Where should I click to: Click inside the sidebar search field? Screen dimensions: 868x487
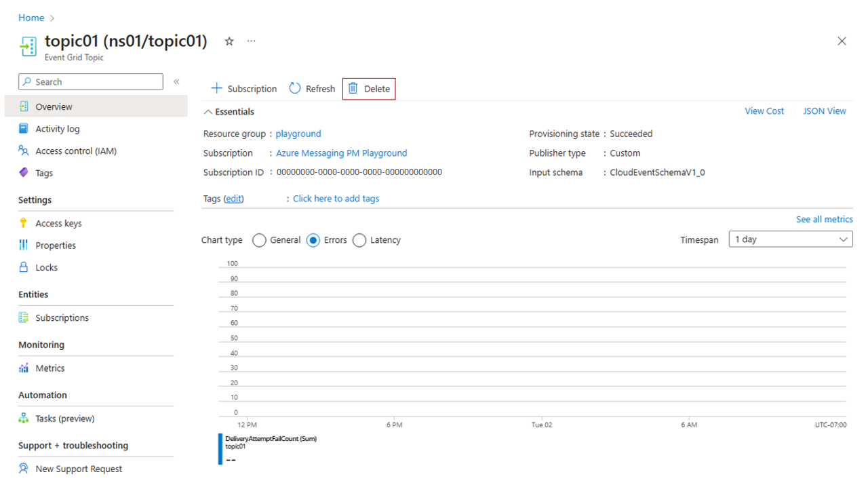tap(90, 81)
